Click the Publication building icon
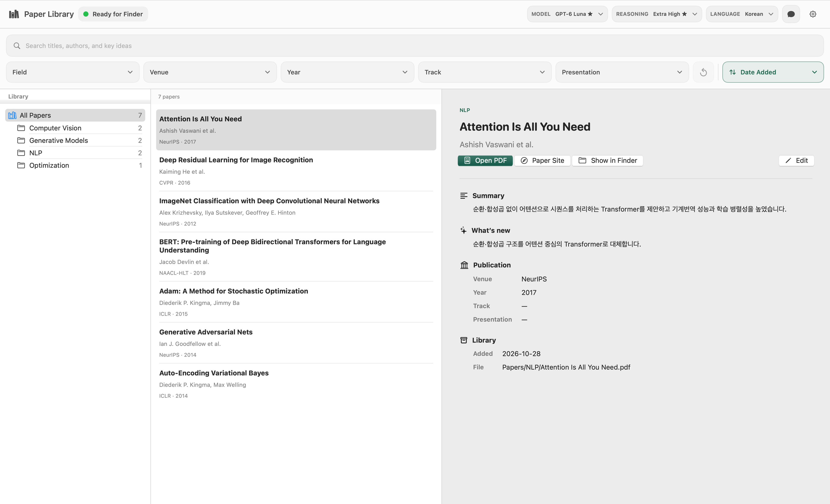Image resolution: width=830 pixels, height=504 pixels. click(464, 265)
